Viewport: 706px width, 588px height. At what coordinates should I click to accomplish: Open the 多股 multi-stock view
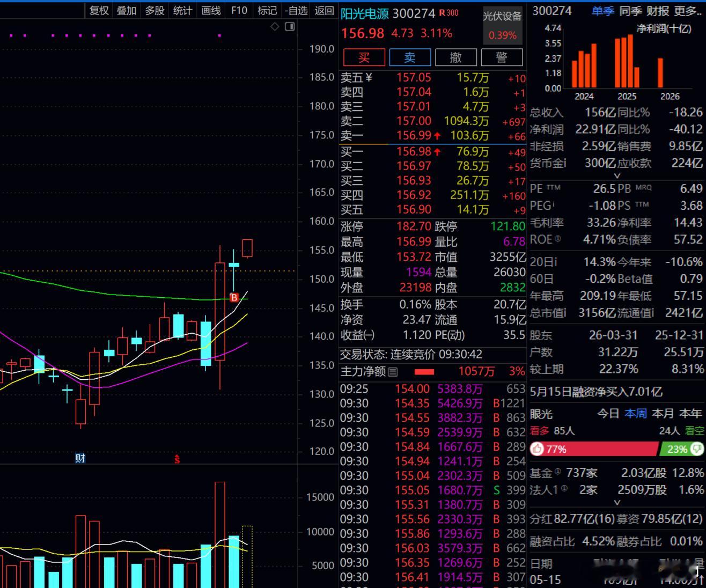(155, 11)
